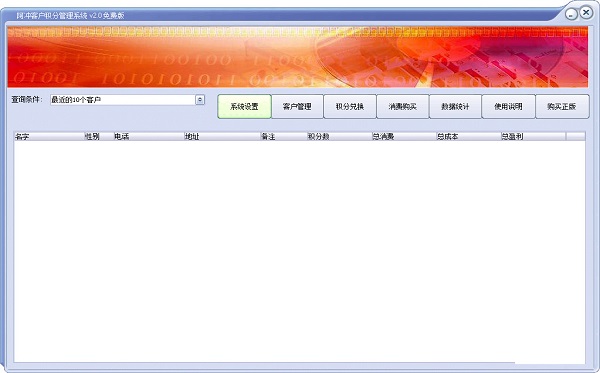This screenshot has width=600, height=373.
Task: Open the 使用说明 instructions button
Action: point(508,107)
